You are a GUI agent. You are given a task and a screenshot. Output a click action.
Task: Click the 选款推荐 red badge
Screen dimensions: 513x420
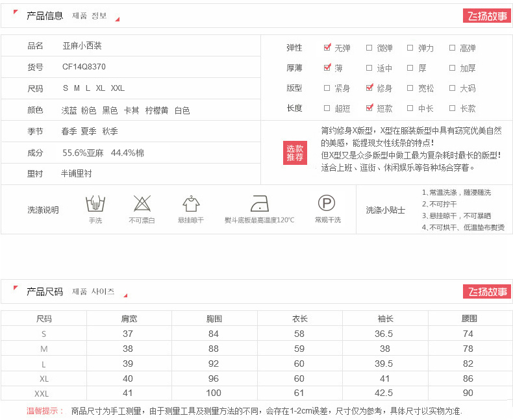tap(295, 153)
